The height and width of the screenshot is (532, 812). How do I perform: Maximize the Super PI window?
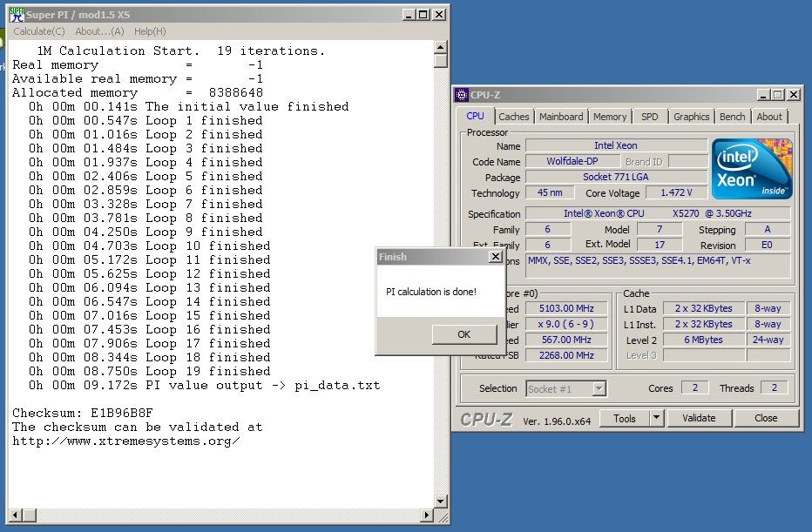pos(423,15)
